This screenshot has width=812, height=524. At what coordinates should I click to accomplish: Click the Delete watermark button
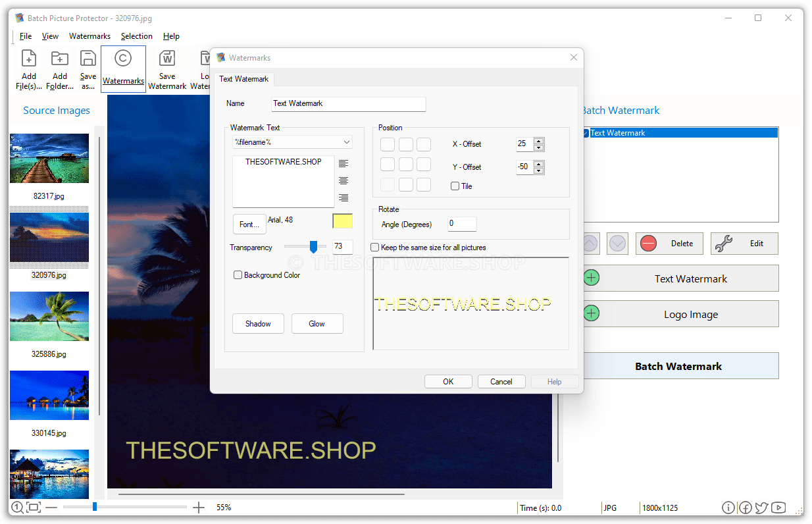coord(669,244)
